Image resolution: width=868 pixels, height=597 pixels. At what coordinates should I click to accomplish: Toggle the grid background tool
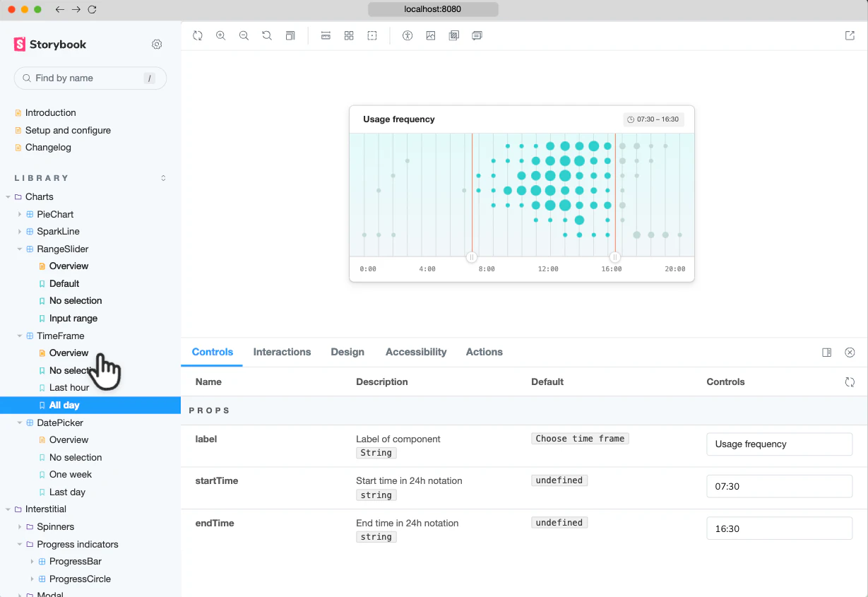(x=349, y=35)
